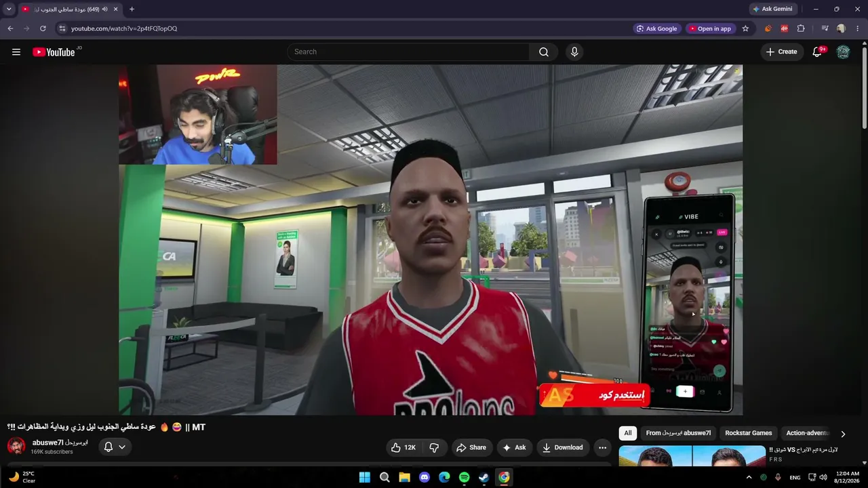Click the video player to pause
This screenshot has height=488, width=868.
point(431,239)
